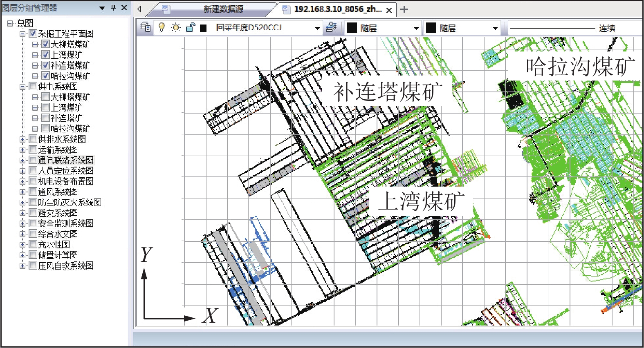The image size is (644, 348).
Task: Click the layer properties icon after layer dropdown
Action: coord(331,27)
